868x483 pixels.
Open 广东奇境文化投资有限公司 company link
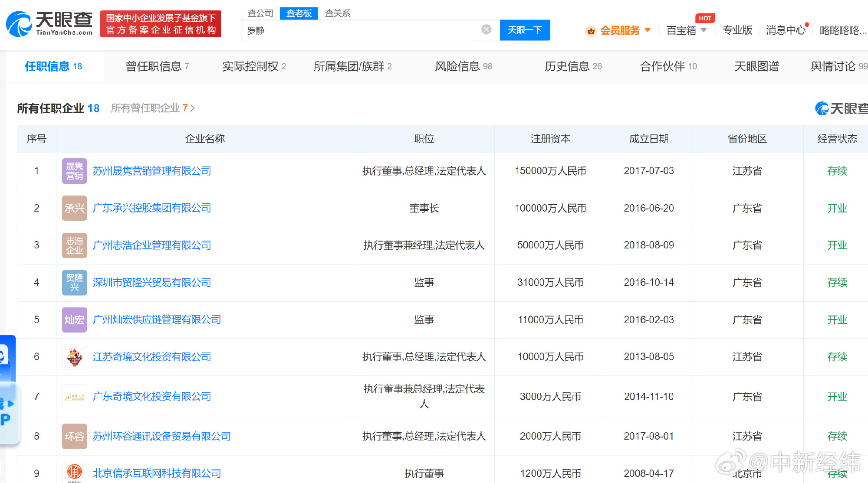pyautogui.click(x=152, y=397)
